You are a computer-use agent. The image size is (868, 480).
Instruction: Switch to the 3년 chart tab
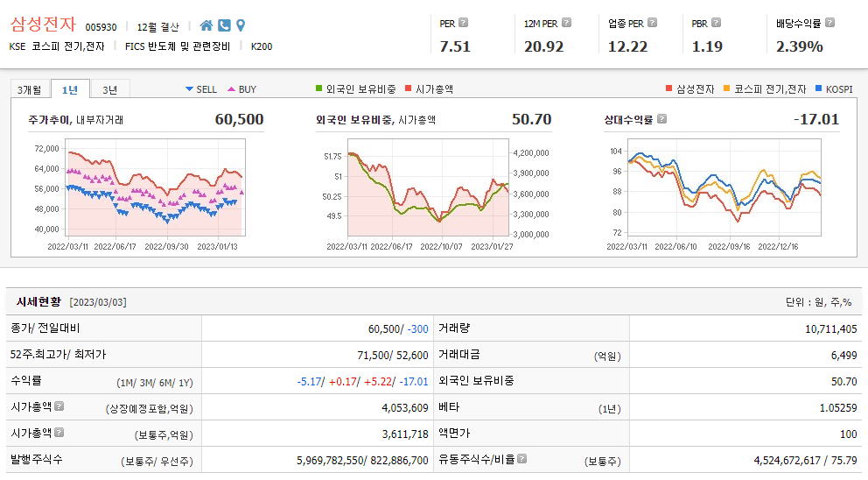pyautogui.click(x=109, y=89)
